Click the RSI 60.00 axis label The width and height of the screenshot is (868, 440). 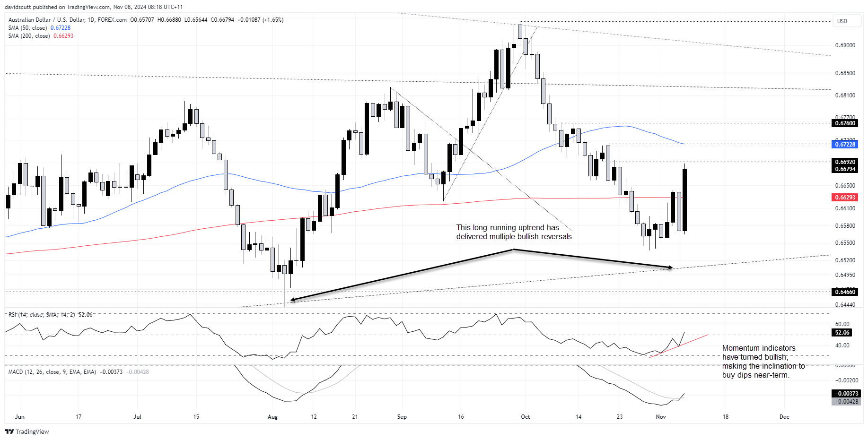coord(842,324)
